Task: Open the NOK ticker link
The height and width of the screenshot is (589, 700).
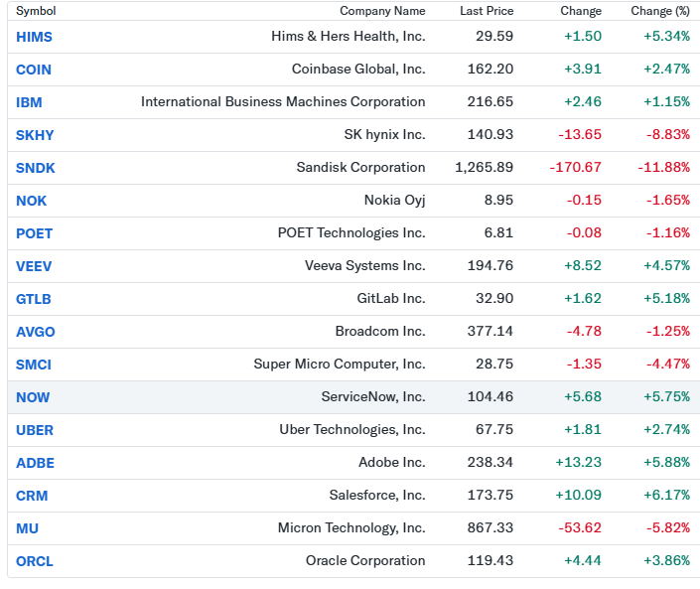Action: (x=31, y=201)
